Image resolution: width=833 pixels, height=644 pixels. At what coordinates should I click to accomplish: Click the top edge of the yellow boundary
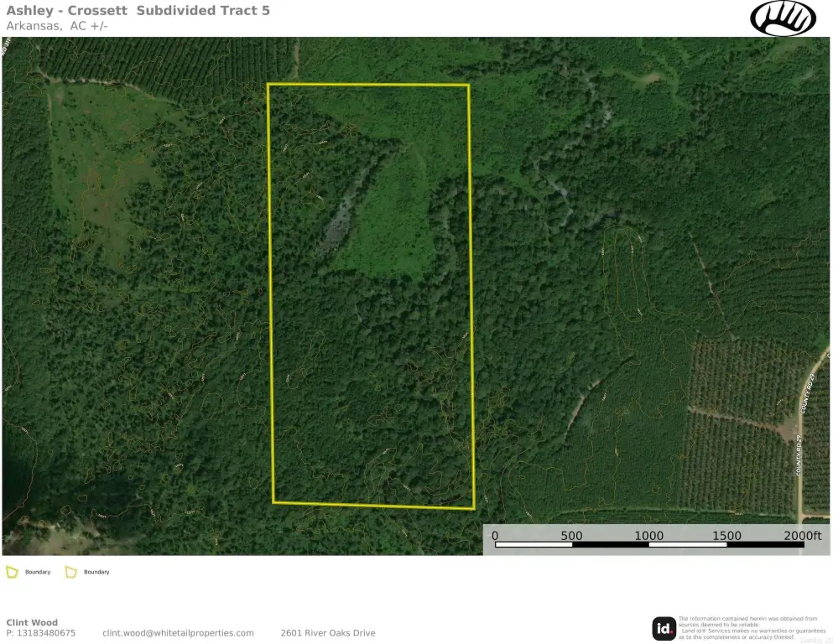tap(367, 85)
